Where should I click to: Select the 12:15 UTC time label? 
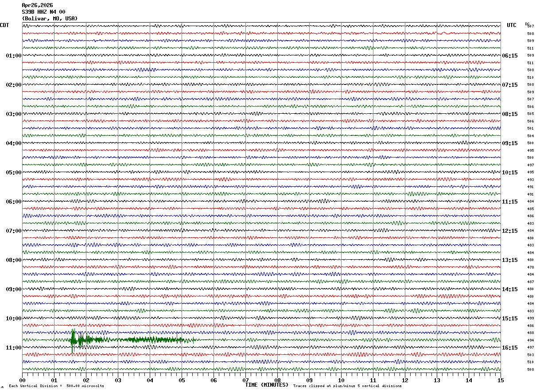pyautogui.click(x=510, y=231)
